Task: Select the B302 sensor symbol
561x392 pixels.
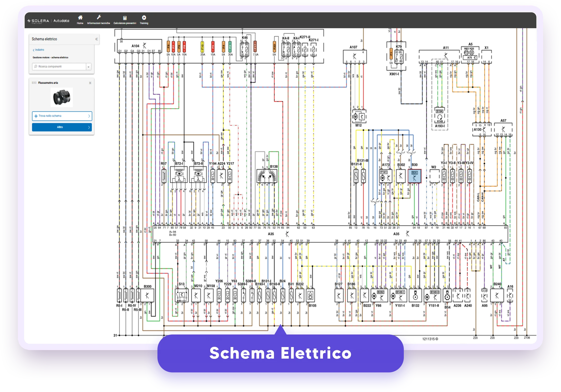Action: 401,176
